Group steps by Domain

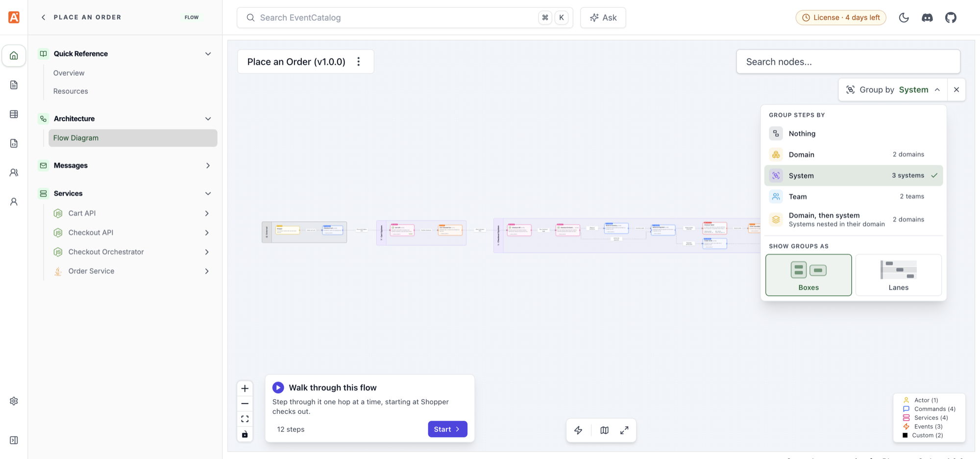[854, 154]
